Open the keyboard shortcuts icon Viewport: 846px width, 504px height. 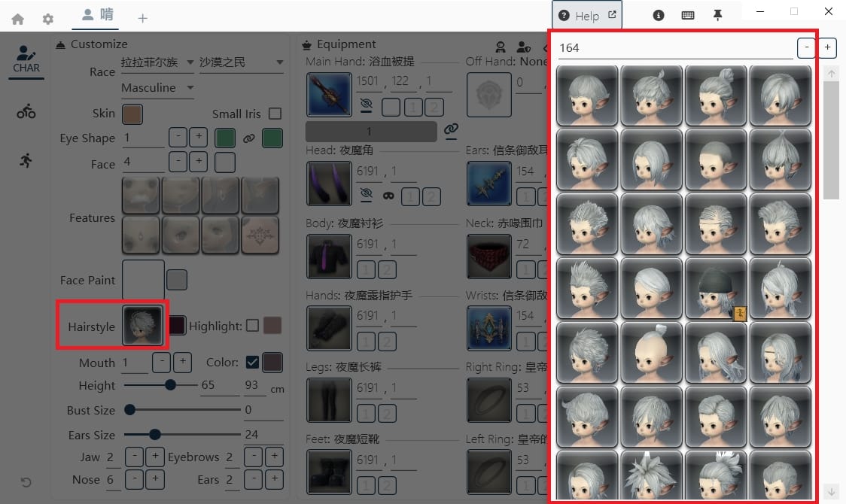coord(688,15)
